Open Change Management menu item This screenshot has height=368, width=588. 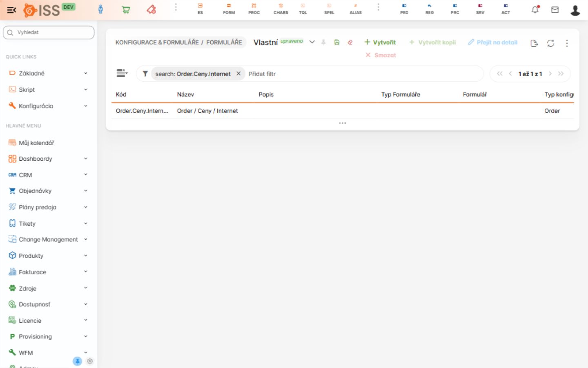tap(48, 240)
